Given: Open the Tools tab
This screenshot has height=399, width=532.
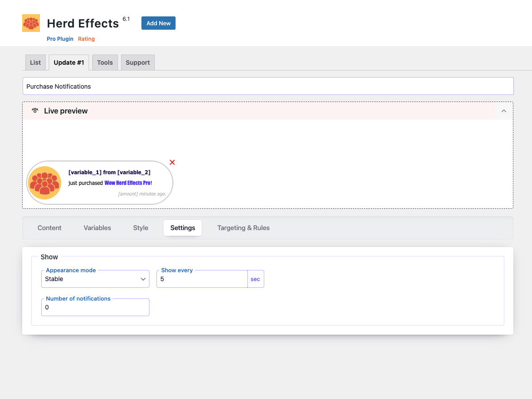Looking at the screenshot, I should 105,63.
